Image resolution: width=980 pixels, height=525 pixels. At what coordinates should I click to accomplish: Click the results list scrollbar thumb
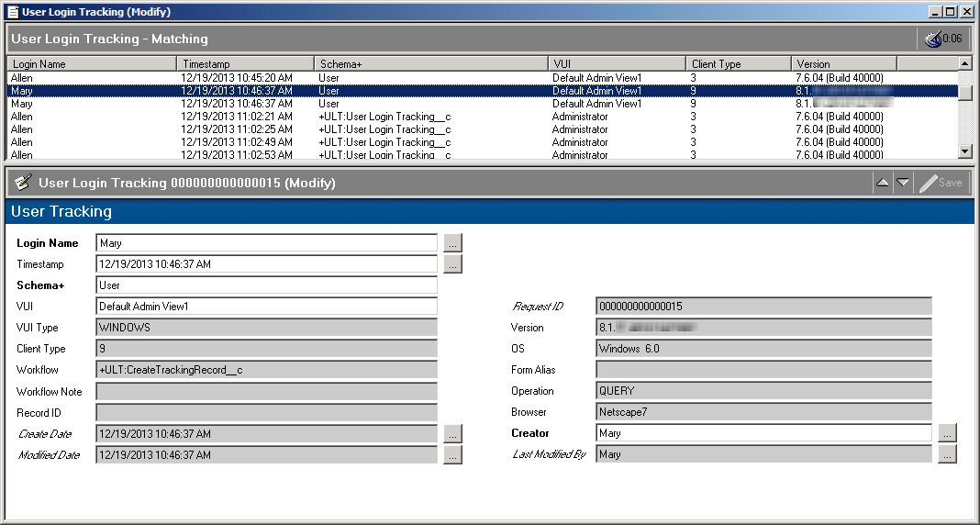pos(965,92)
